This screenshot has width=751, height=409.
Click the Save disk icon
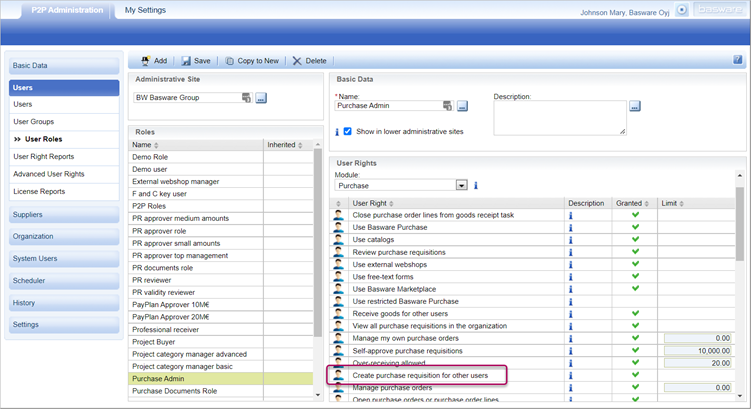pyautogui.click(x=186, y=61)
